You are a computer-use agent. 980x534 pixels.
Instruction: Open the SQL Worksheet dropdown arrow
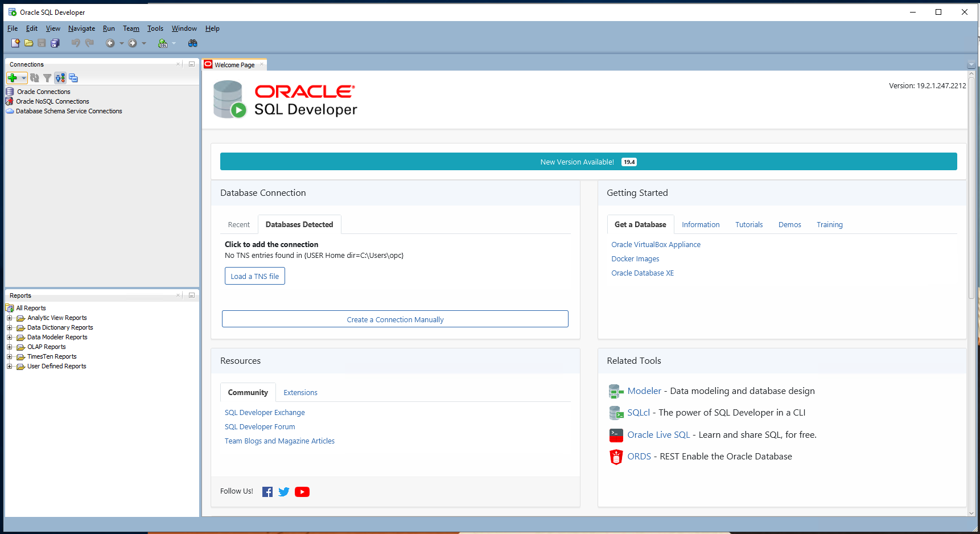pos(174,43)
